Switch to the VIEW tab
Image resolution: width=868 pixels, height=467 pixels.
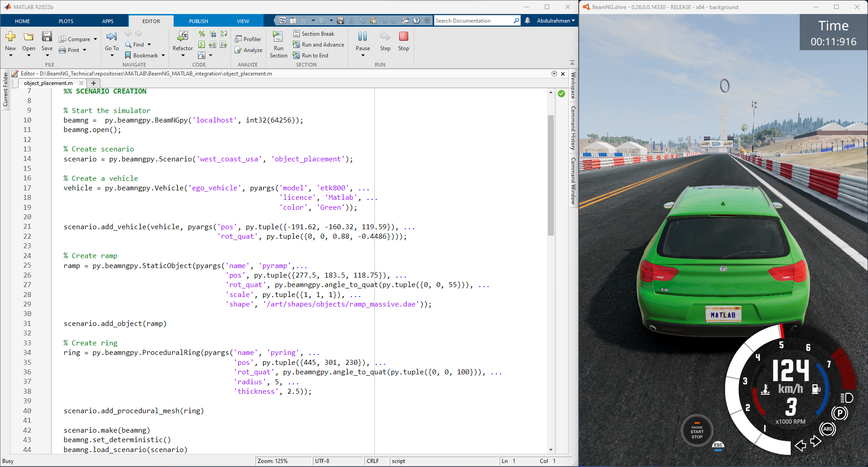pos(243,21)
